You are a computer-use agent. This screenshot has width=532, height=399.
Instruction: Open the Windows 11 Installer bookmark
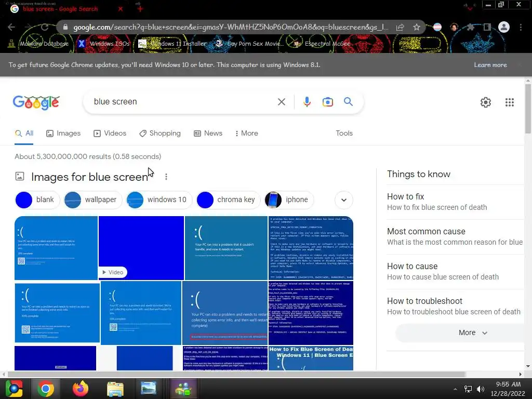tap(172, 44)
